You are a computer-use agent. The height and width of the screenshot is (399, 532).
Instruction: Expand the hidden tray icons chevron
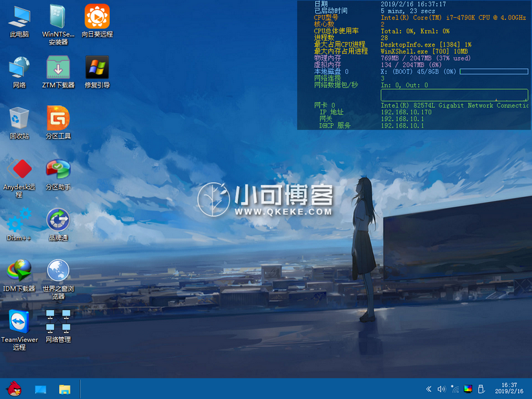[x=429, y=389]
